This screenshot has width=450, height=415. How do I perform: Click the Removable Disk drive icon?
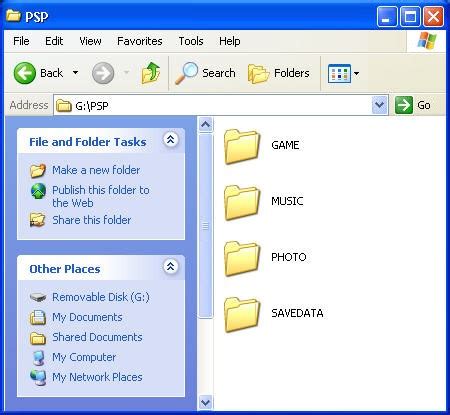pos(38,297)
